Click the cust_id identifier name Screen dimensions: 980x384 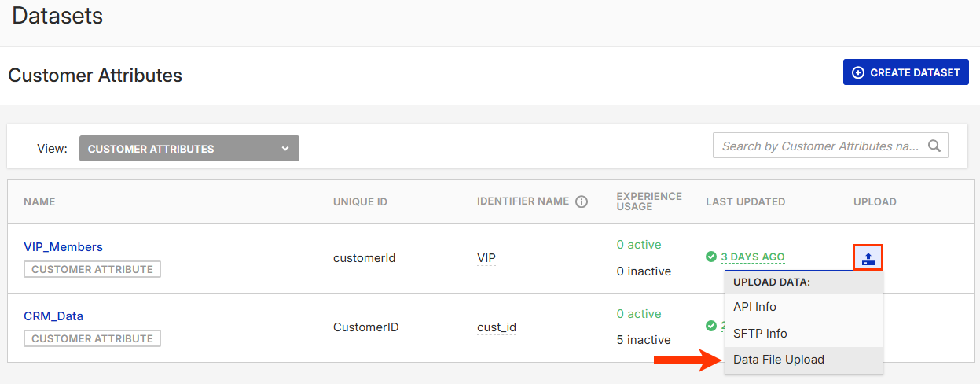point(497,327)
